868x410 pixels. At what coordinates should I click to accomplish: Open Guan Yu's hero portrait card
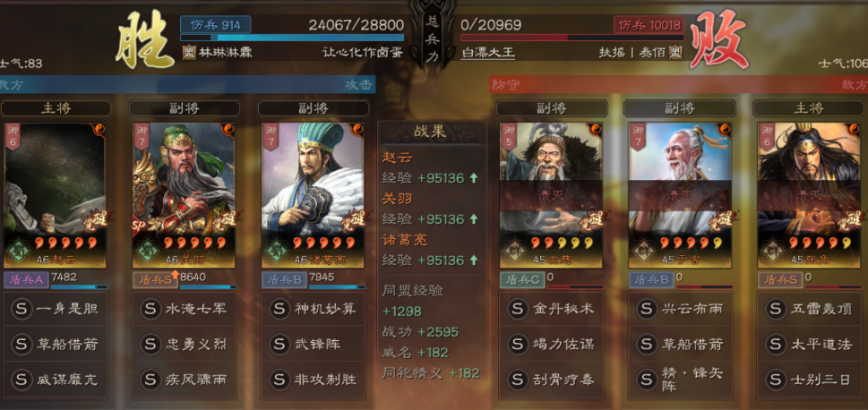point(184,195)
